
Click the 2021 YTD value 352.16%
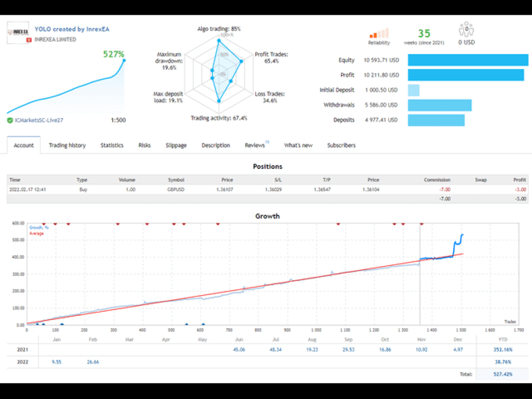501,350
